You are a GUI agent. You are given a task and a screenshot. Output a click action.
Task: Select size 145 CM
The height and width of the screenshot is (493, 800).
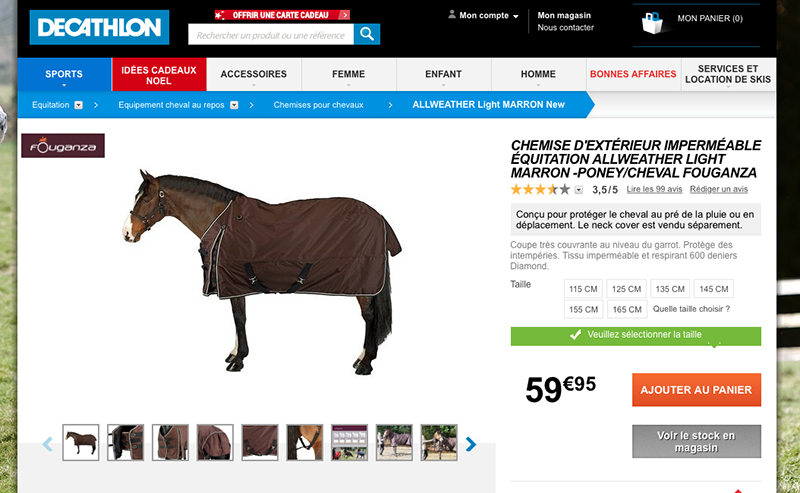[x=714, y=289]
